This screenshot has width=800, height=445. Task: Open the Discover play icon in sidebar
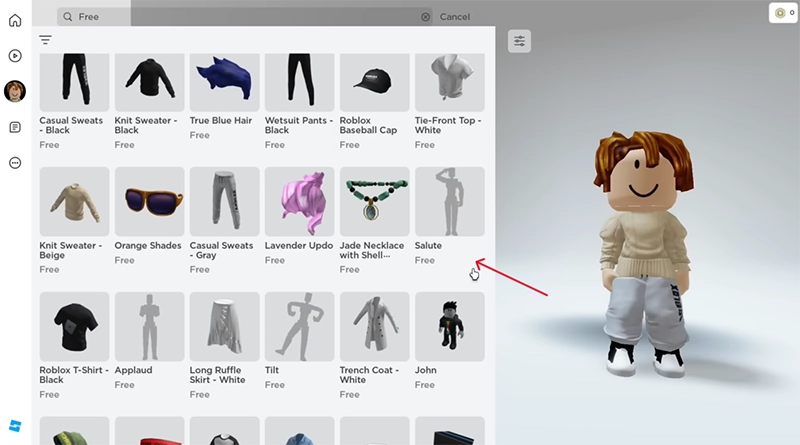(x=15, y=56)
